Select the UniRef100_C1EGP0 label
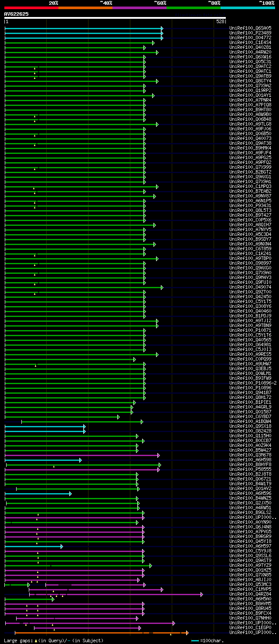Image resolution: width=279 pixels, height=644 pixels. click(250, 628)
